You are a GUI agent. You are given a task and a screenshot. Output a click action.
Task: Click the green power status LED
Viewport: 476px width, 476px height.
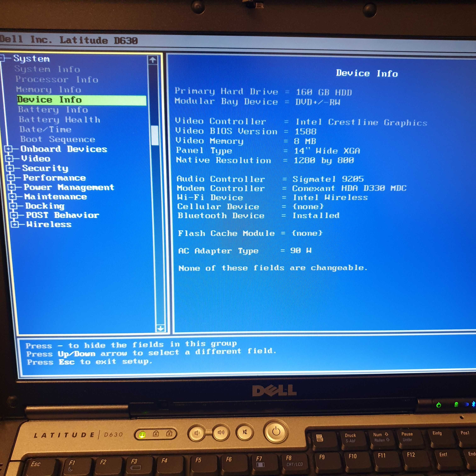pyautogui.click(x=439, y=405)
